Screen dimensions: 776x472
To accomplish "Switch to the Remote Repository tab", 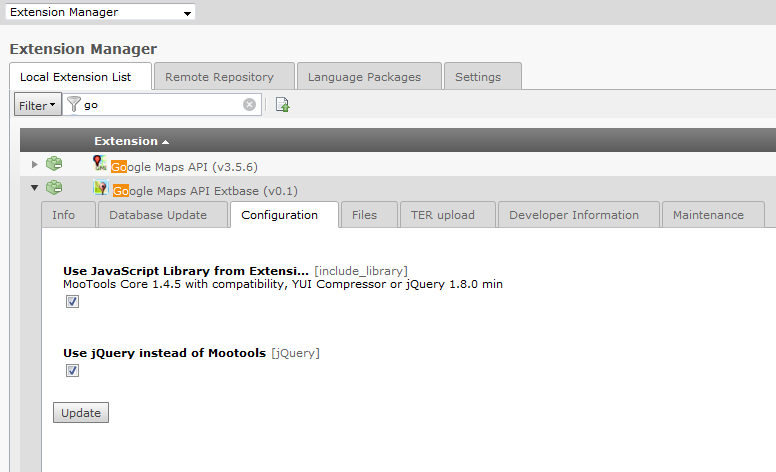I will [219, 77].
